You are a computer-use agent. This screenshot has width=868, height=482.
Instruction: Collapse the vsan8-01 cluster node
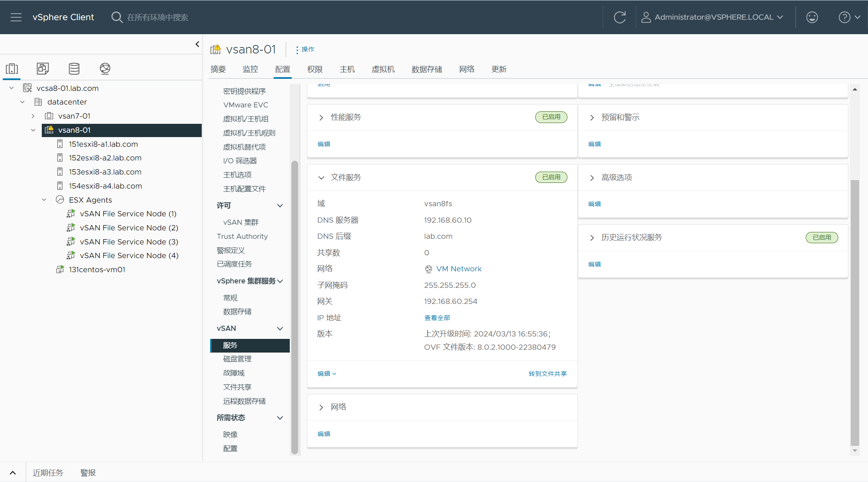coord(33,130)
